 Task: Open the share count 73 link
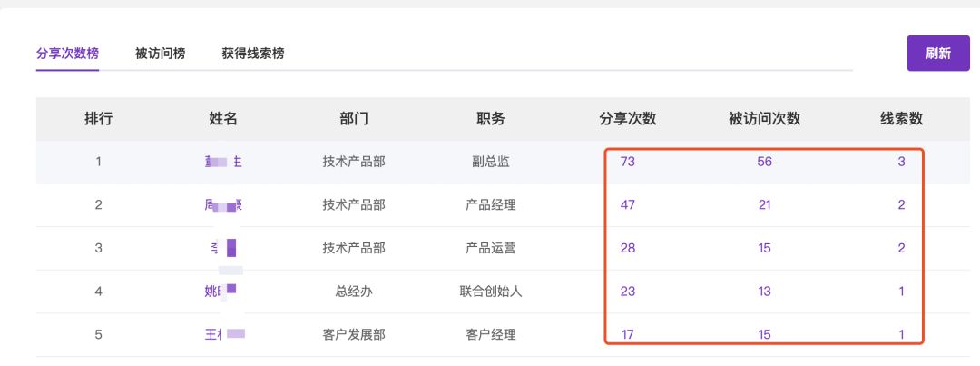tap(628, 162)
